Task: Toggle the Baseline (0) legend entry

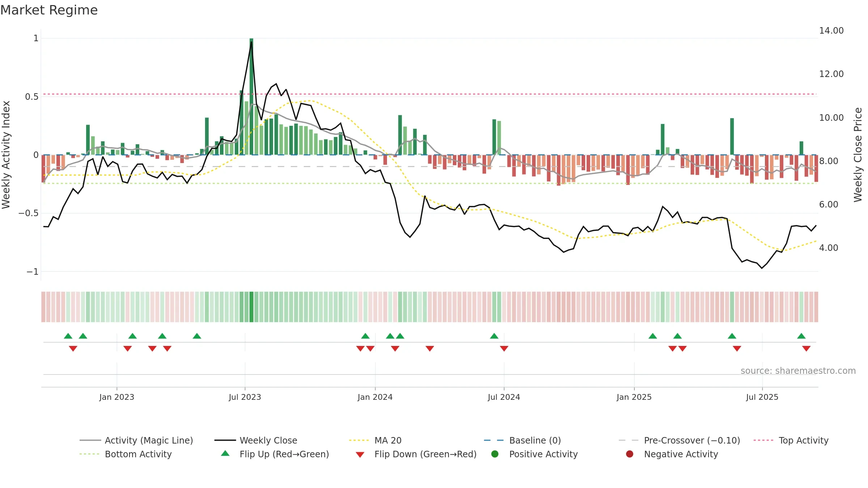Action: pos(522,440)
